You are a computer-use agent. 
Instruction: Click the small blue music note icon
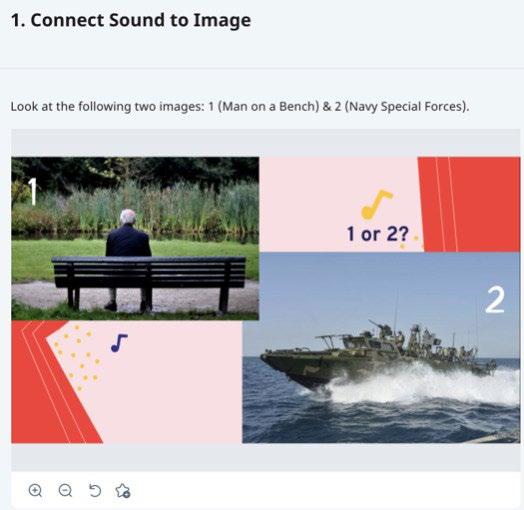point(119,343)
